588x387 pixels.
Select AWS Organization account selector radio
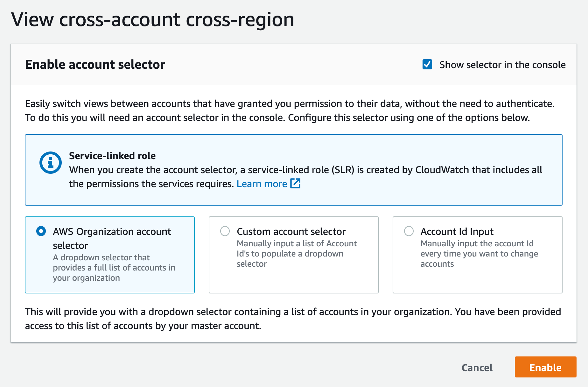pos(41,231)
